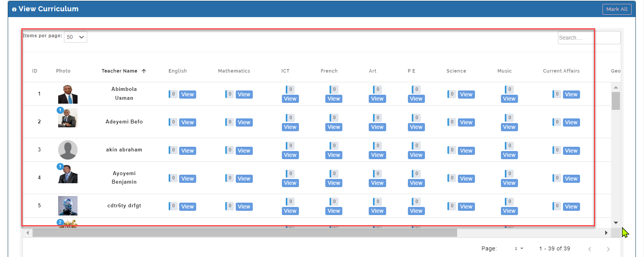Click the English column header

(178, 71)
